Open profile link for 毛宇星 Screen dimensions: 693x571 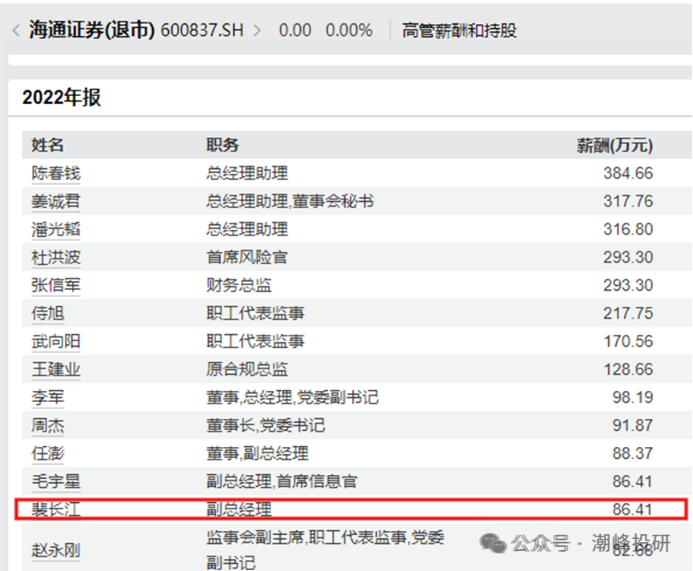[x=56, y=482]
